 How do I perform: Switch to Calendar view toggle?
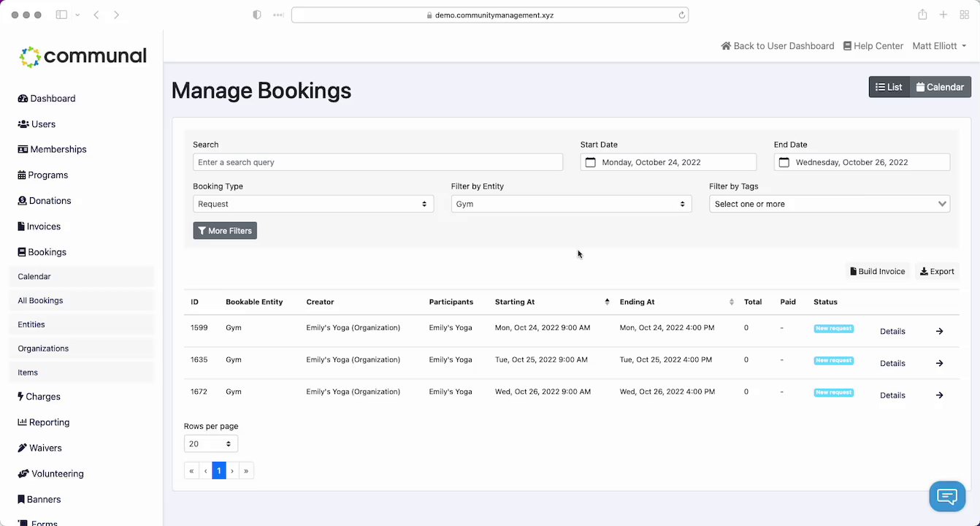click(x=940, y=87)
